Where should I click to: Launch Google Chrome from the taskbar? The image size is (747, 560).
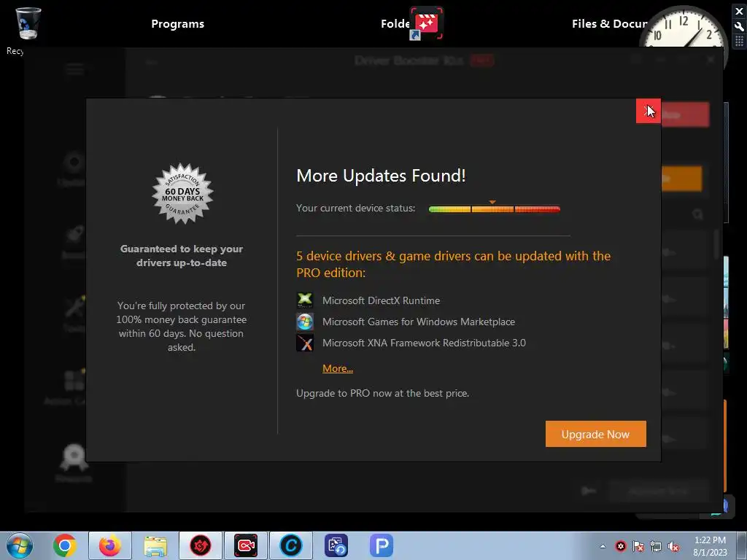(x=65, y=545)
